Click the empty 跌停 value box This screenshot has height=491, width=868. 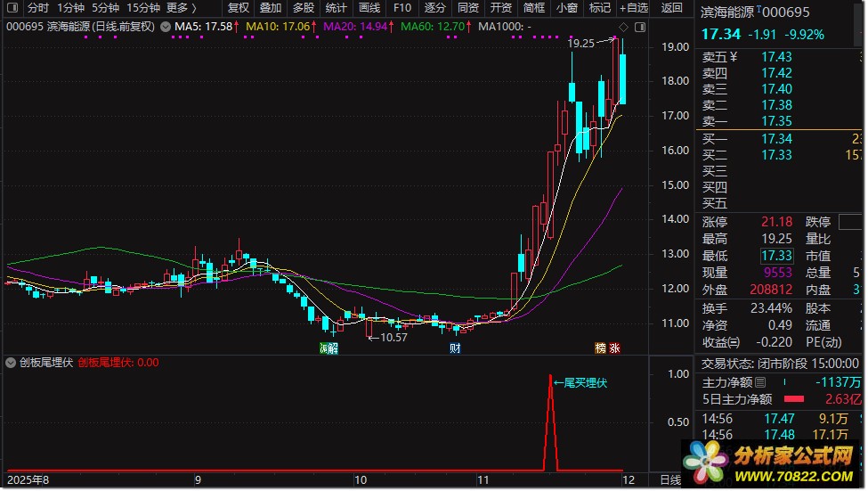coord(851,222)
